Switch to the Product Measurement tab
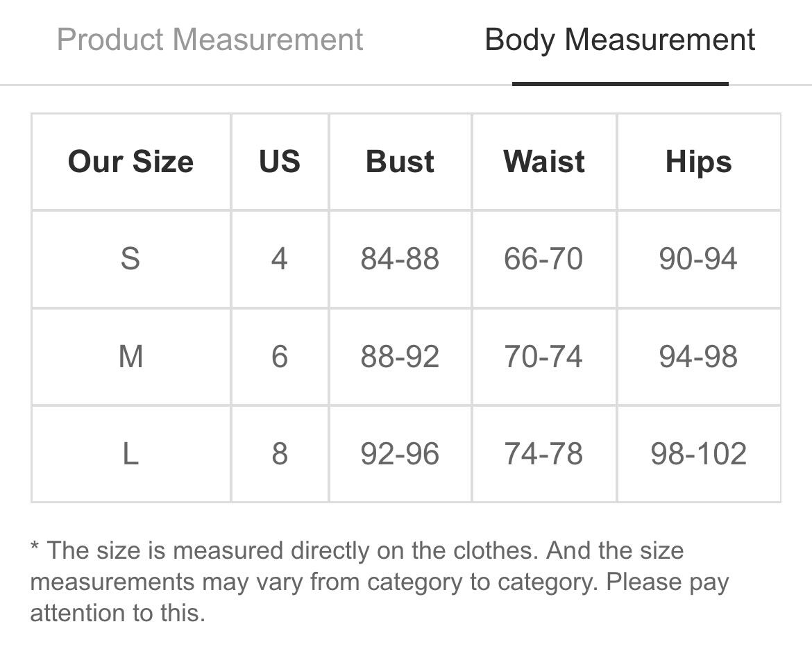The image size is (812, 649). click(210, 40)
